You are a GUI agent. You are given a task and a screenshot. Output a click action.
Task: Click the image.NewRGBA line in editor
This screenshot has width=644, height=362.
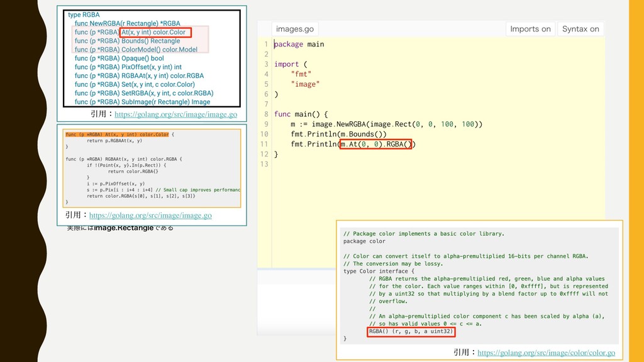click(x=387, y=124)
